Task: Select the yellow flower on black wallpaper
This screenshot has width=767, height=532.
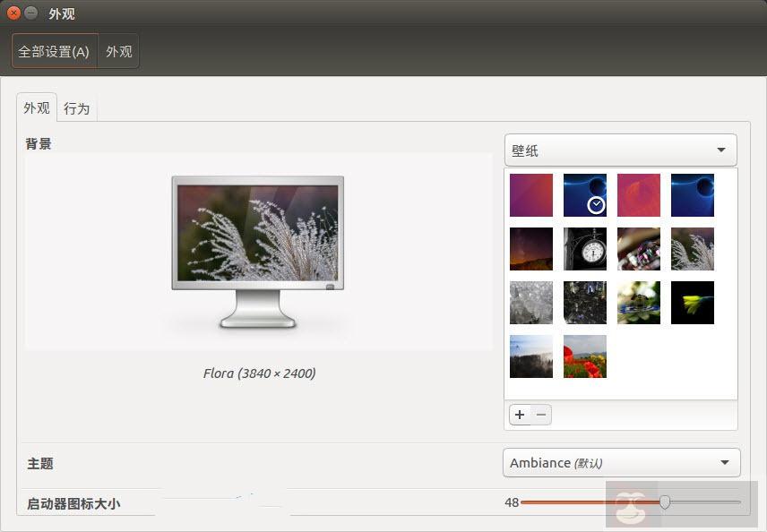Action: click(x=692, y=303)
